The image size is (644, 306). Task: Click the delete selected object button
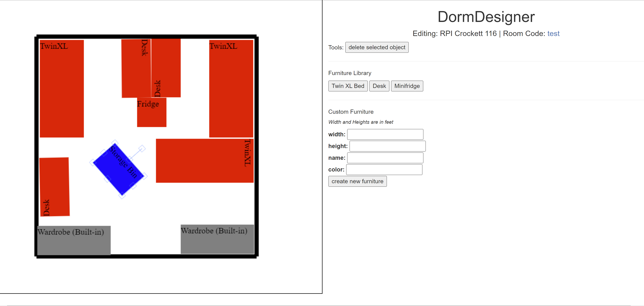(377, 47)
